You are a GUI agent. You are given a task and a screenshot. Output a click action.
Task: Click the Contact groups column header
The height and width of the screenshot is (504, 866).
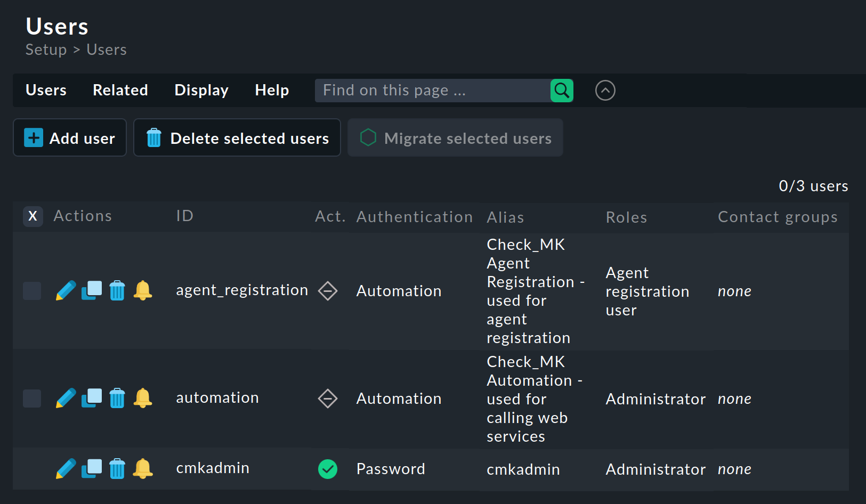click(x=778, y=217)
